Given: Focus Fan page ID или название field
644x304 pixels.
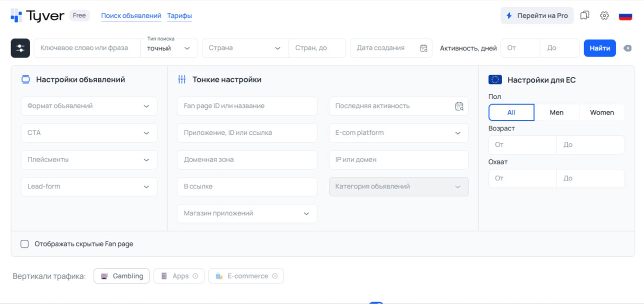Looking at the screenshot, I should [247, 106].
